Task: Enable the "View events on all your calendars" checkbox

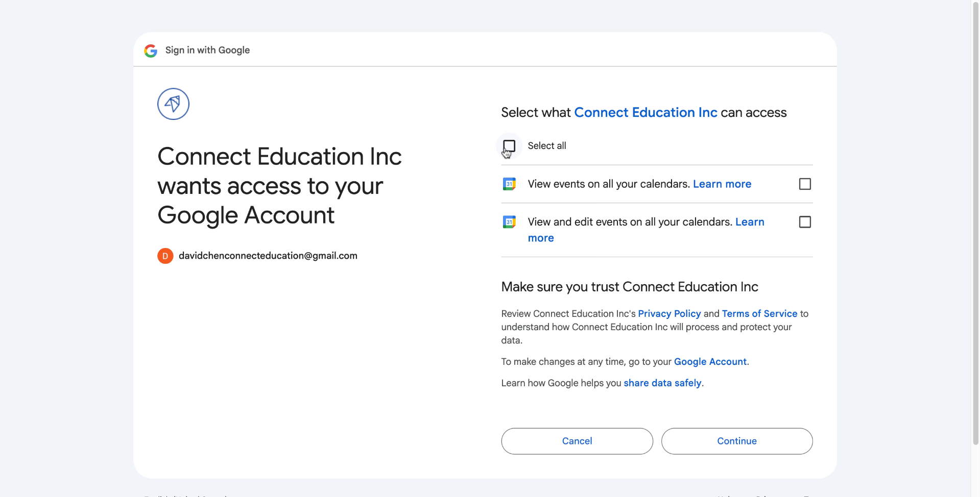Action: tap(804, 184)
